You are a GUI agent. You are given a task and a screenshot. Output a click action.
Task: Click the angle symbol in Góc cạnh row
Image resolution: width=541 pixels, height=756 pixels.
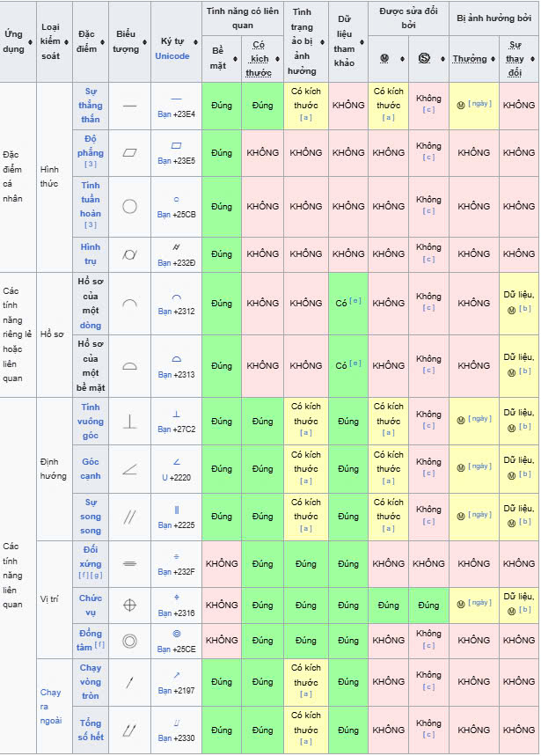coord(129,469)
